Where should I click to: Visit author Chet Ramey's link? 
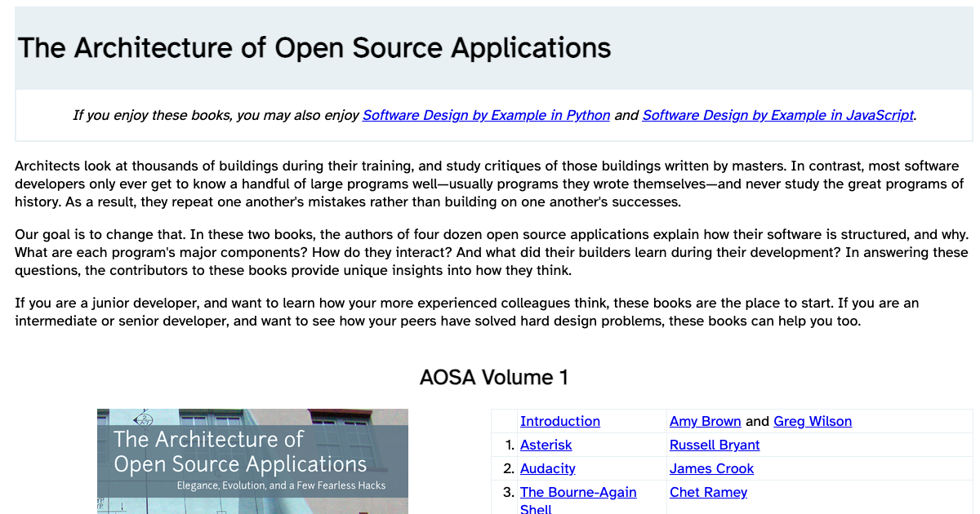(708, 492)
